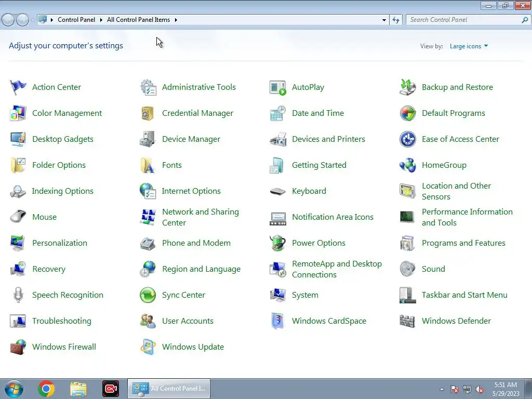The height and width of the screenshot is (399, 532).
Task: Open the Folder Options icon
Action: pos(18,165)
